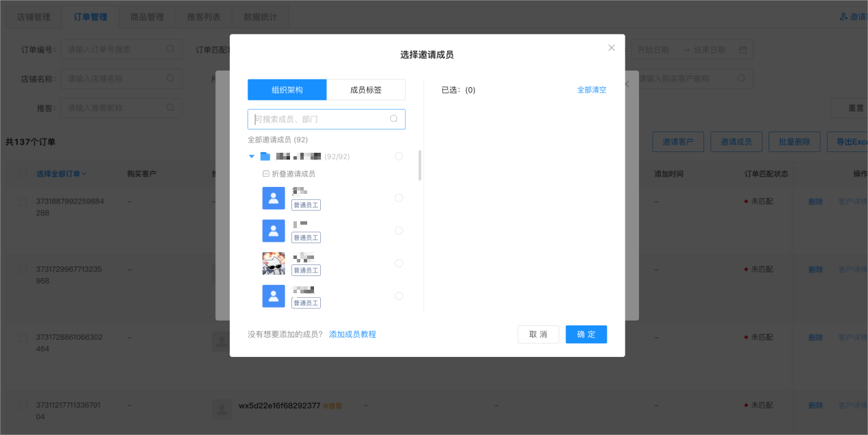
Task: Select the radio button for the whole department
Action: click(399, 156)
